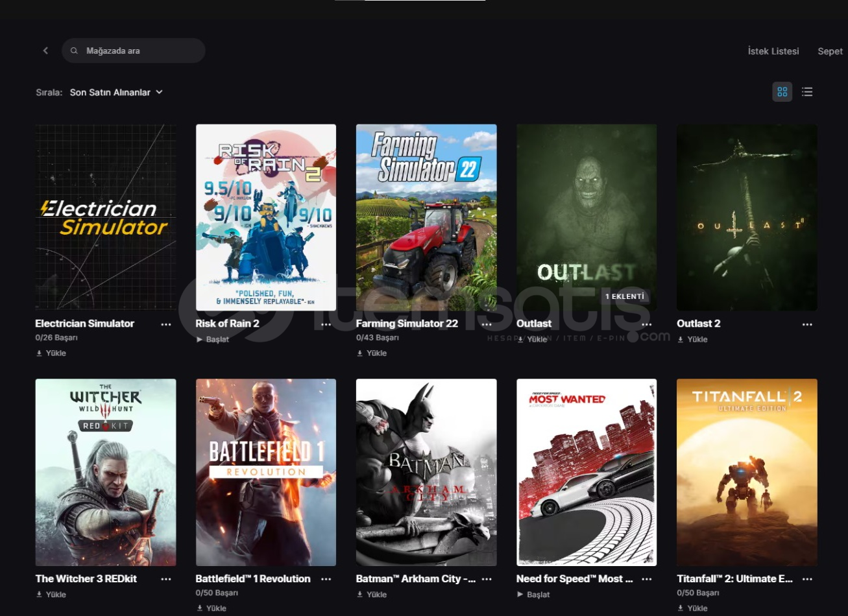
Task: Open The Witcher Wild Hunt REDkit cover
Action: (x=106, y=472)
